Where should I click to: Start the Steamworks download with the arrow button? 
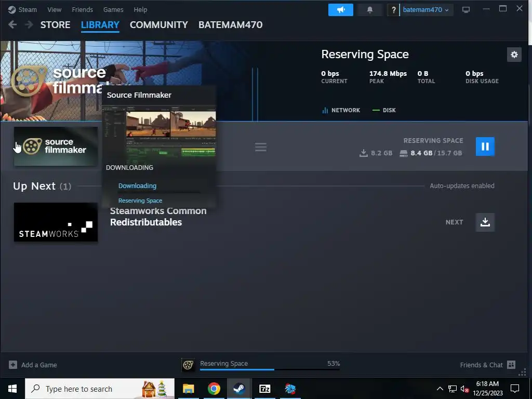pos(485,222)
